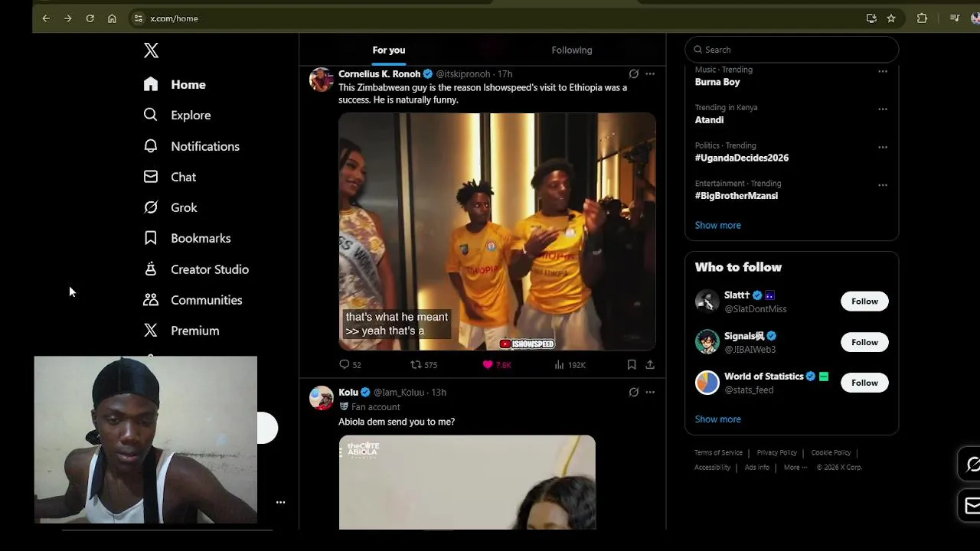Reply to Cornelius's post with 52 replies
This screenshot has height=551, width=980.
350,365
